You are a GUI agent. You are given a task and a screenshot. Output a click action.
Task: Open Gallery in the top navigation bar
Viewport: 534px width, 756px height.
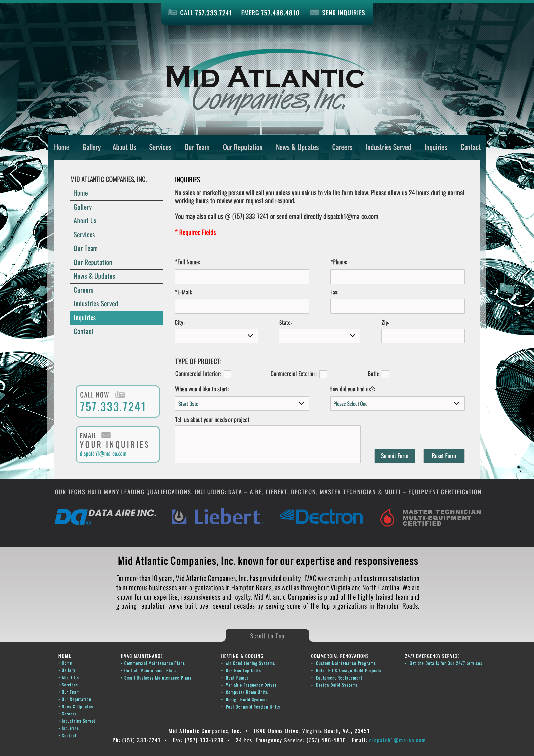92,147
